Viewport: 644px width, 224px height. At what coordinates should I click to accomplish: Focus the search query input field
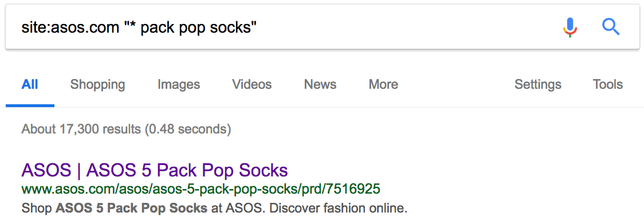(x=284, y=27)
